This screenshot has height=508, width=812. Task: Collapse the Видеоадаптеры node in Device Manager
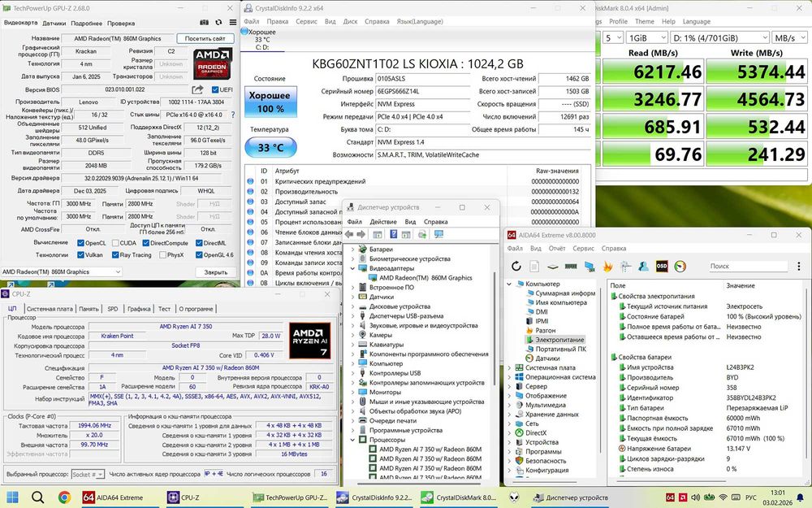click(352, 268)
